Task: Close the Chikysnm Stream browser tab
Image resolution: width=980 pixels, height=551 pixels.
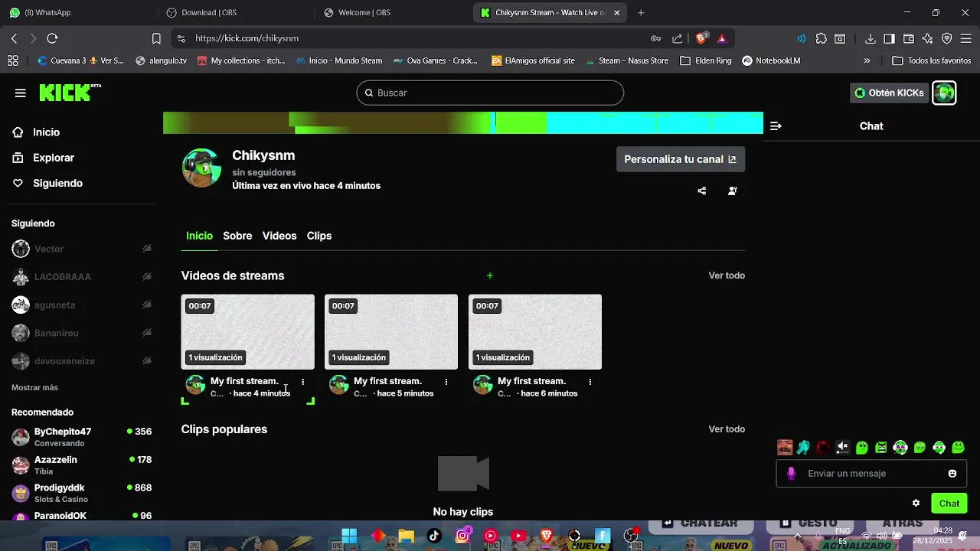Action: tap(617, 12)
